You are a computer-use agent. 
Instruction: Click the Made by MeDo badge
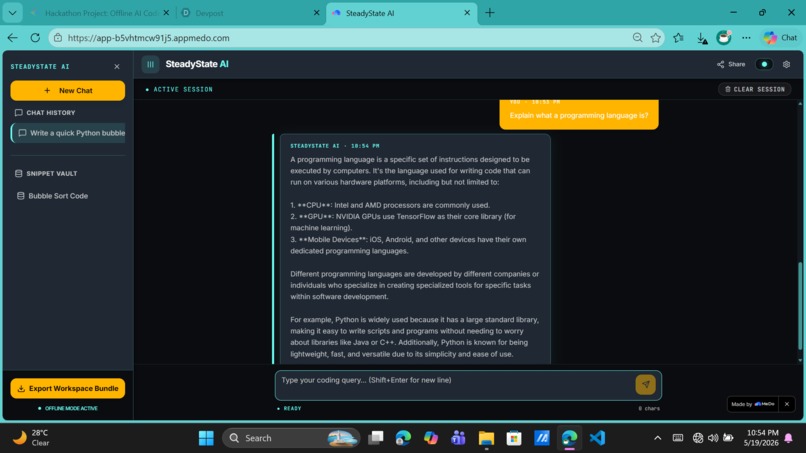(x=753, y=404)
